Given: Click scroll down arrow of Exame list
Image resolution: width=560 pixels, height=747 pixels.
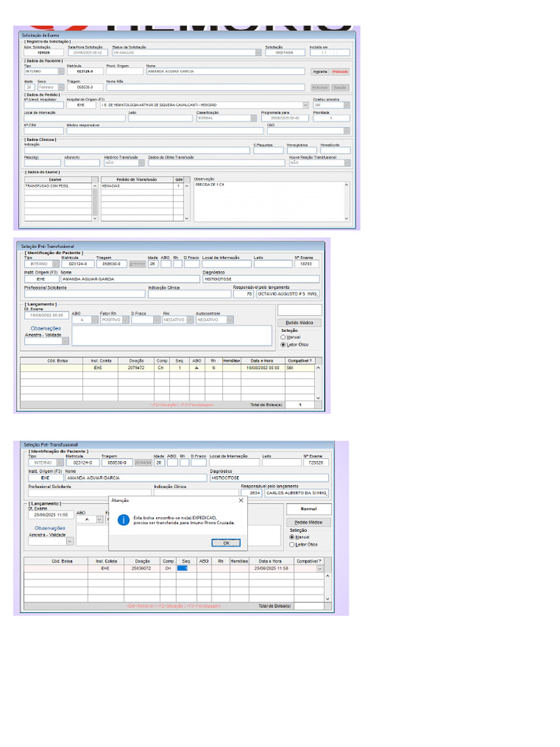Looking at the screenshot, I should click(x=95, y=218).
